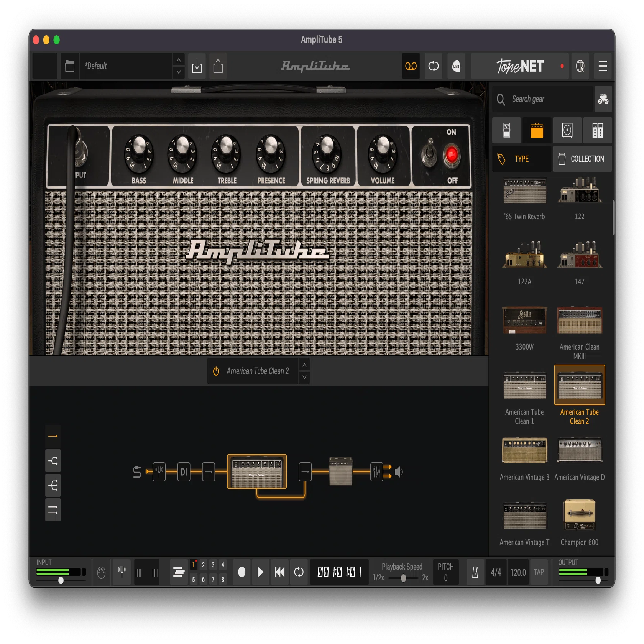644x644 pixels.
Task: Select next amp model arrow
Action: [x=304, y=377]
